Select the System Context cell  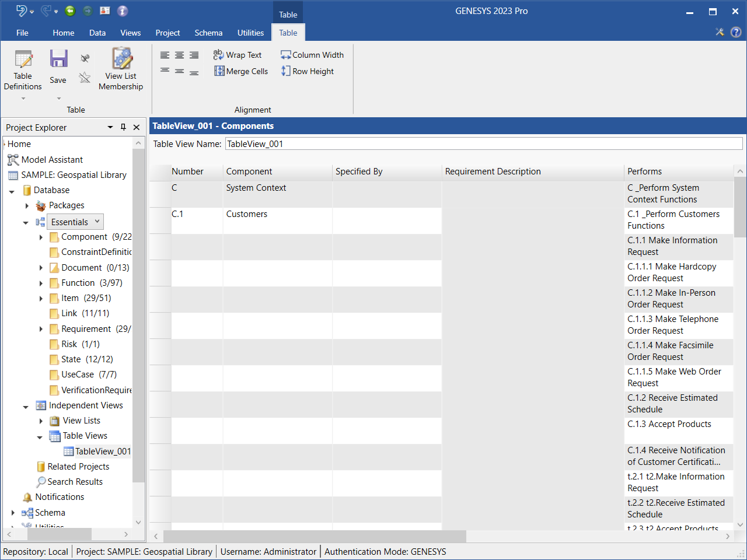click(x=277, y=194)
